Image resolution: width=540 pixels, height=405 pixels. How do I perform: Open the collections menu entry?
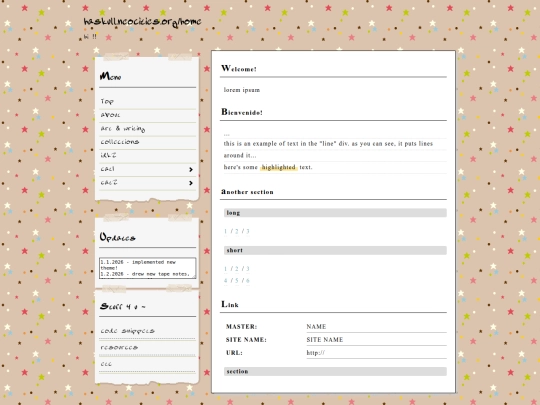pos(120,142)
